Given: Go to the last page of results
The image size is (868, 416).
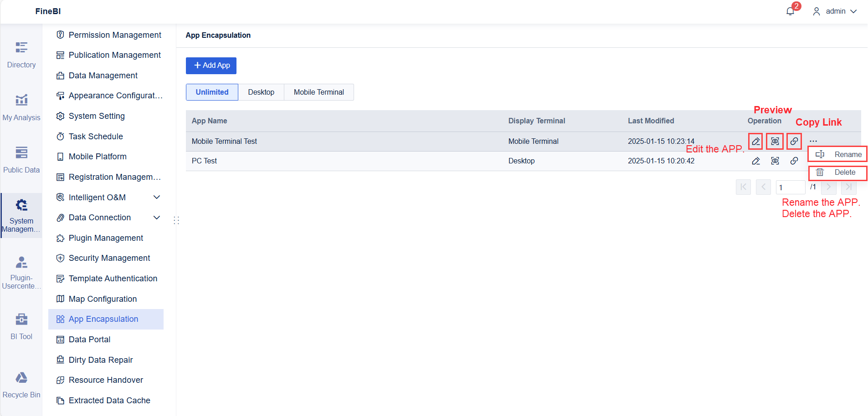Looking at the screenshot, I should click(849, 187).
